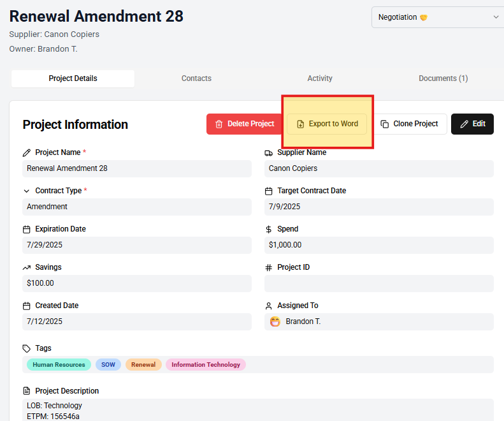The image size is (504, 421).
Task: Click the pencil icon on Edit button
Action: tap(464, 124)
